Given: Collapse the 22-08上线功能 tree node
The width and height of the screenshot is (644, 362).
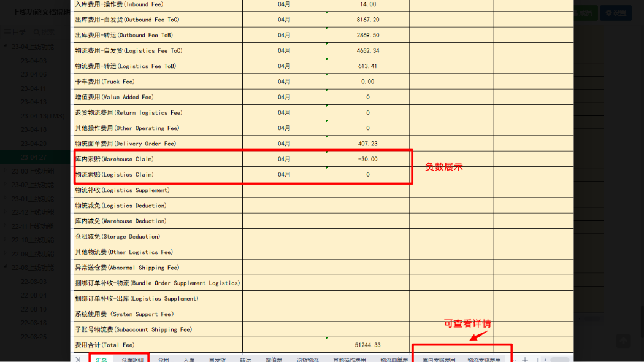Looking at the screenshot, I should [6, 268].
